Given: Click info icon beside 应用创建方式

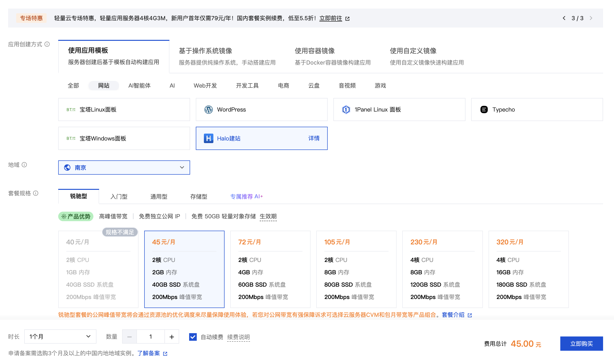Looking at the screenshot, I should [47, 44].
